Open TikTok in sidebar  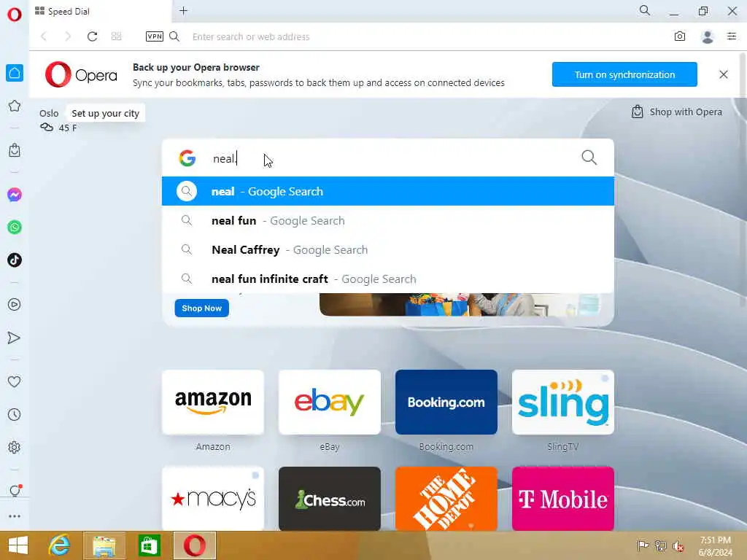[x=15, y=260]
